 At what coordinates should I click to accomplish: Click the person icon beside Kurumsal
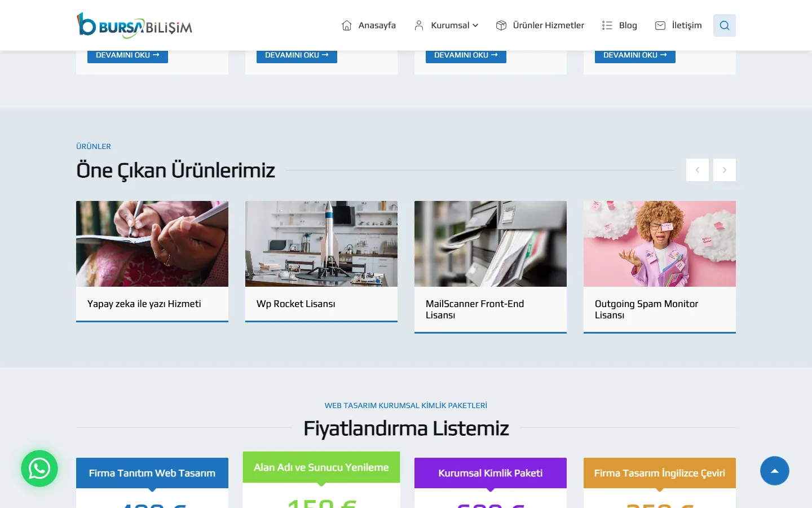tap(419, 25)
